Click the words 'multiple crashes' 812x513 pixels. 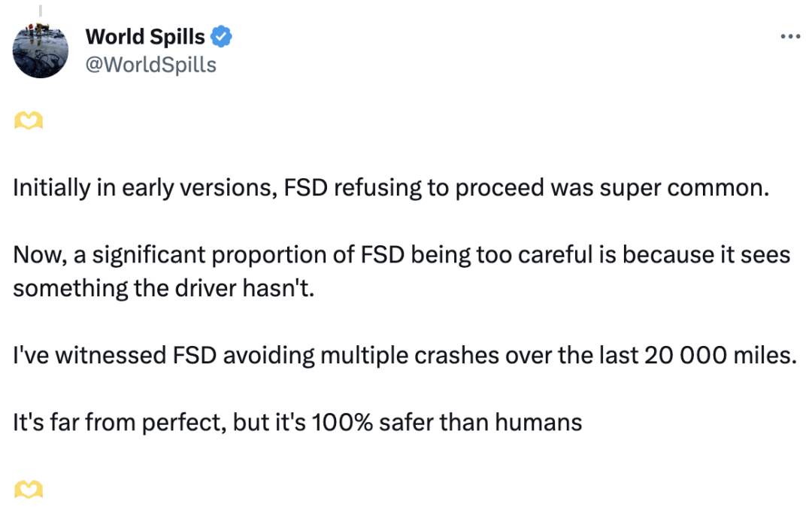(x=410, y=357)
